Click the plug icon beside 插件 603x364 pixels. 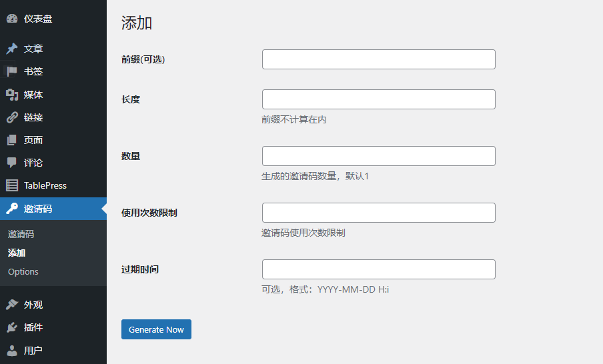pyautogui.click(x=12, y=327)
